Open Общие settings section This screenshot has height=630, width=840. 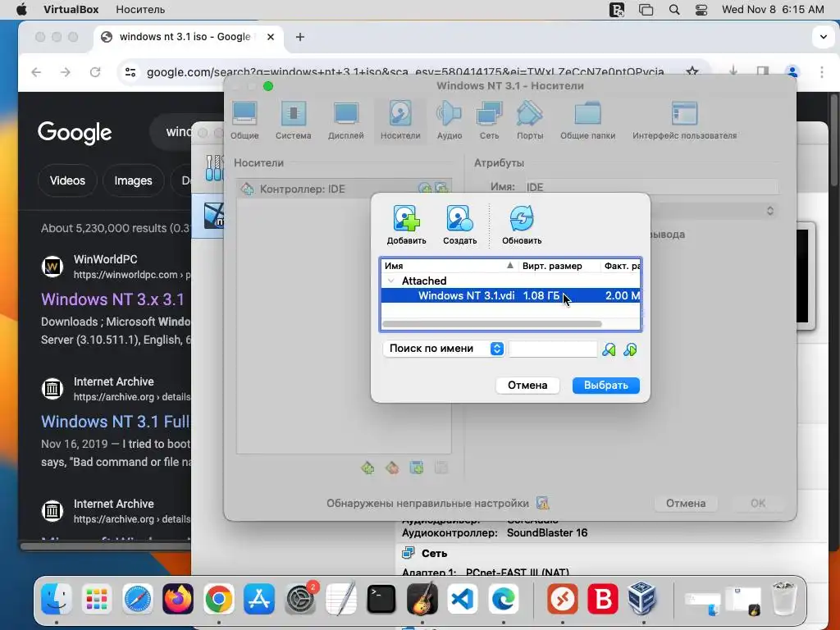click(x=244, y=121)
